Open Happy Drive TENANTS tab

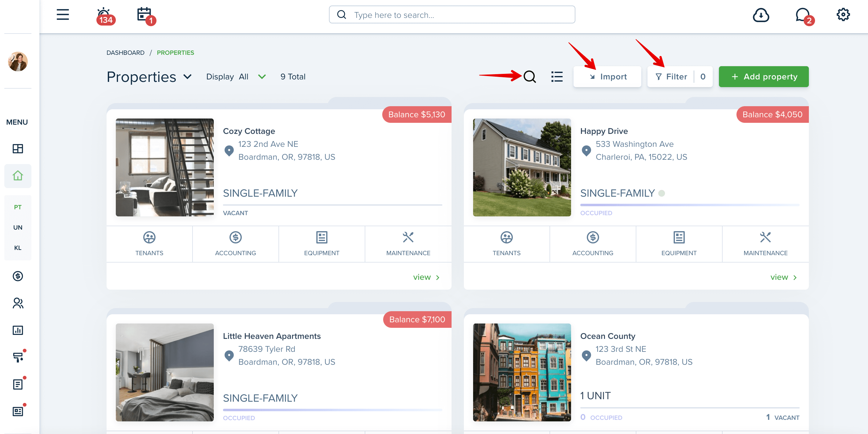click(x=506, y=244)
